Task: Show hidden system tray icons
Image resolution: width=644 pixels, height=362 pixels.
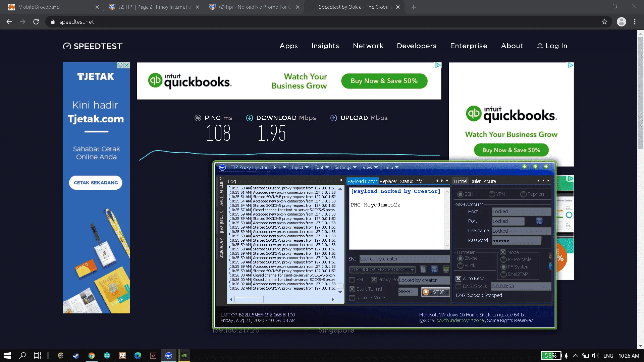Action: 576,356
